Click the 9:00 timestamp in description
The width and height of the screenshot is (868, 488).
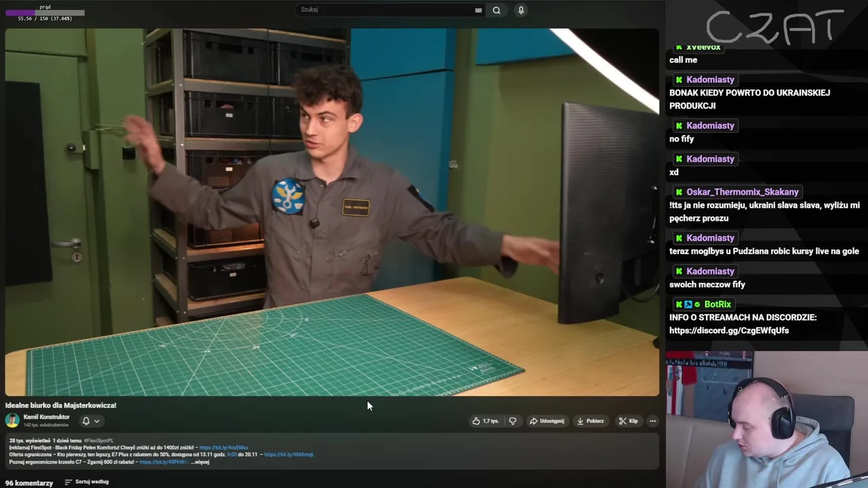point(232,455)
